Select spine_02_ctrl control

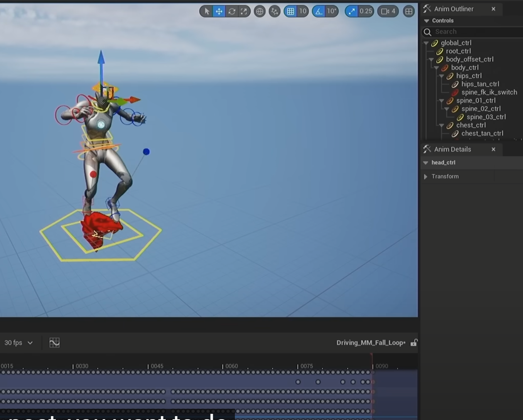pyautogui.click(x=481, y=109)
